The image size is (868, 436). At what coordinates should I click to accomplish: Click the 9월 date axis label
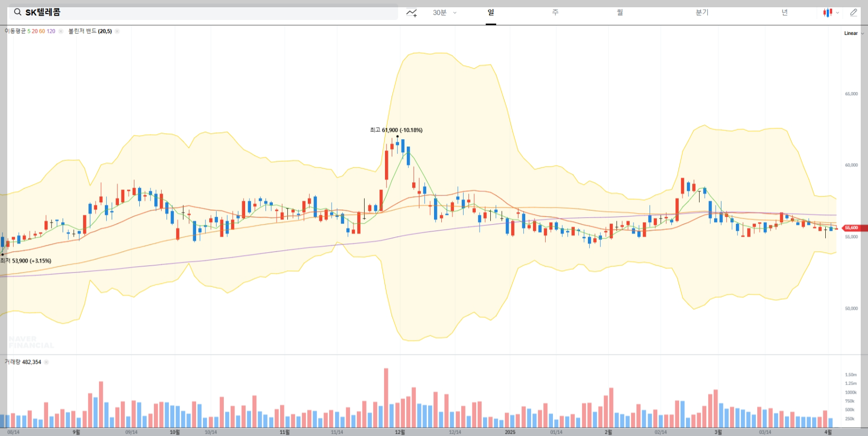[x=76, y=432]
